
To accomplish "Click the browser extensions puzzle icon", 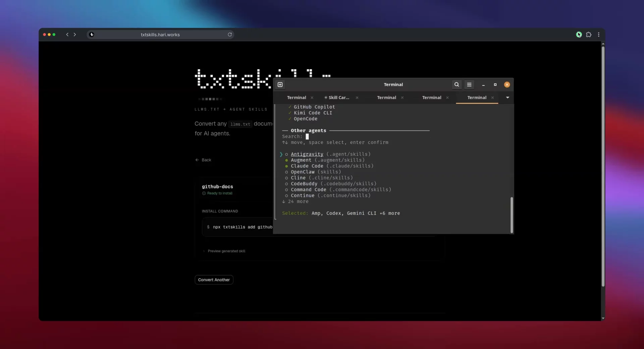I will (589, 35).
